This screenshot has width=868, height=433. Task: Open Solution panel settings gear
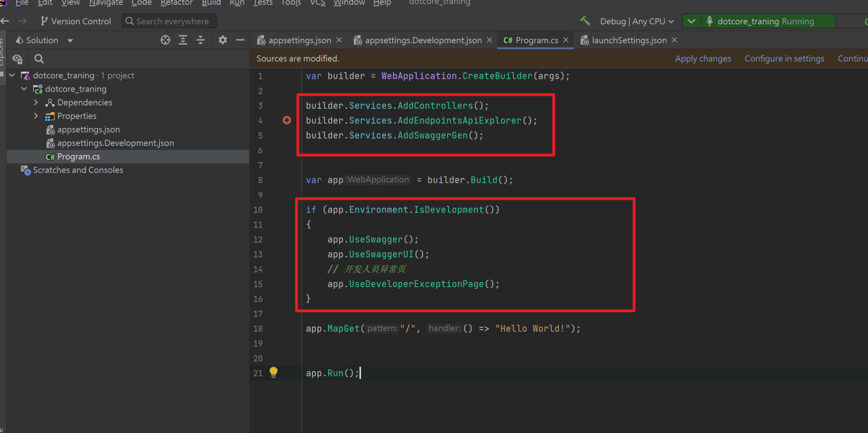pyautogui.click(x=223, y=40)
